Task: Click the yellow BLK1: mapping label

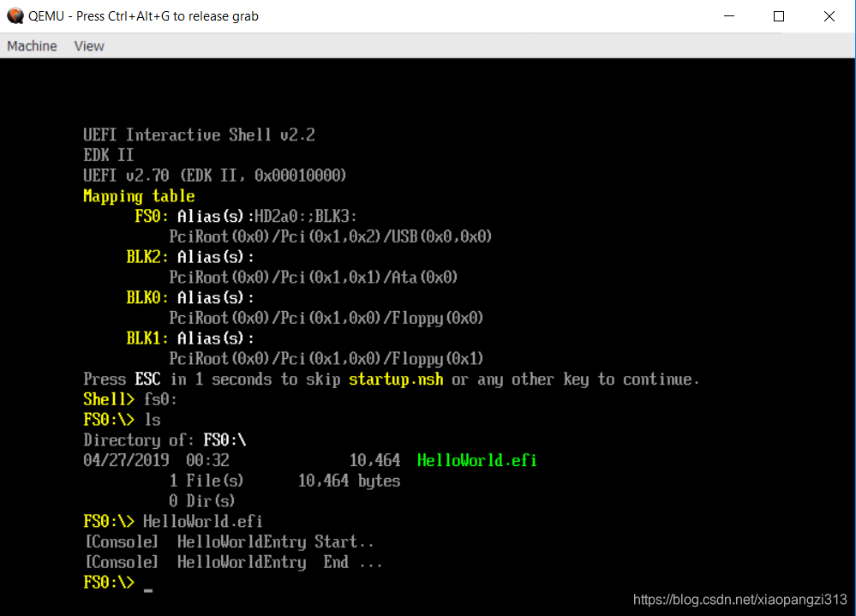Action: click(147, 338)
